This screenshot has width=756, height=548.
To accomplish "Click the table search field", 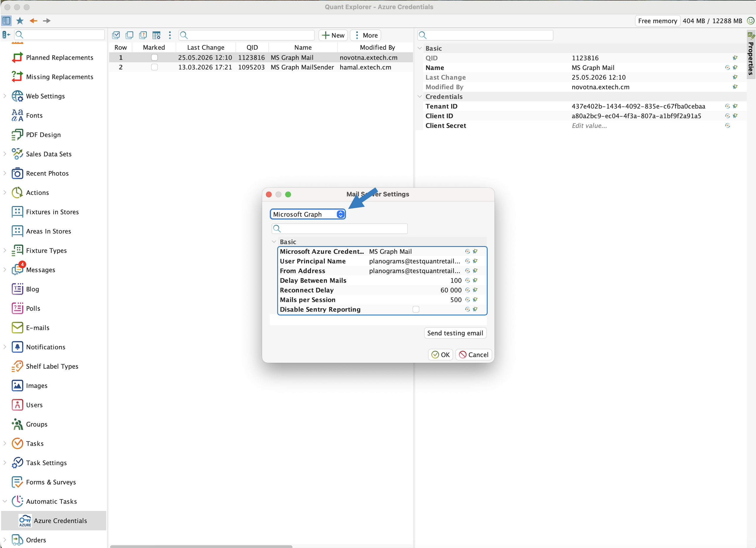I will [247, 35].
